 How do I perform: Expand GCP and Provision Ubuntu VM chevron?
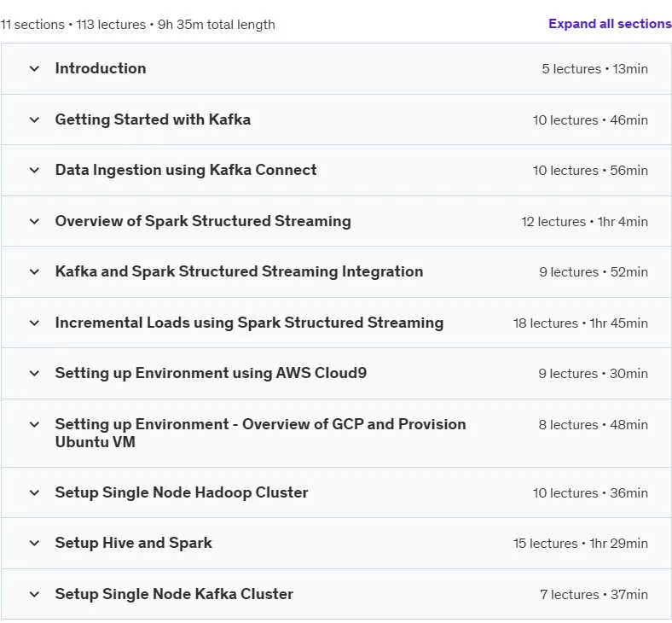tap(34, 424)
